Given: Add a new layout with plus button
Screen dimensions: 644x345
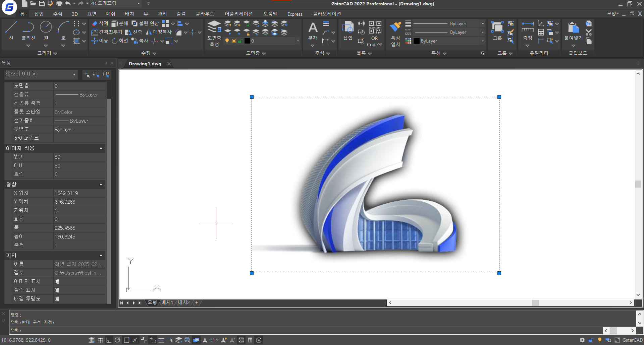Looking at the screenshot, I should (x=197, y=302).
